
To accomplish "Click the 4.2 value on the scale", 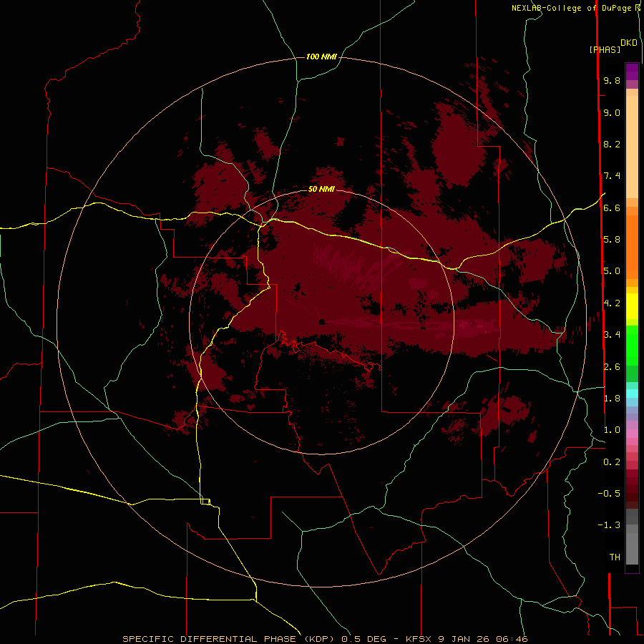I will [612, 303].
